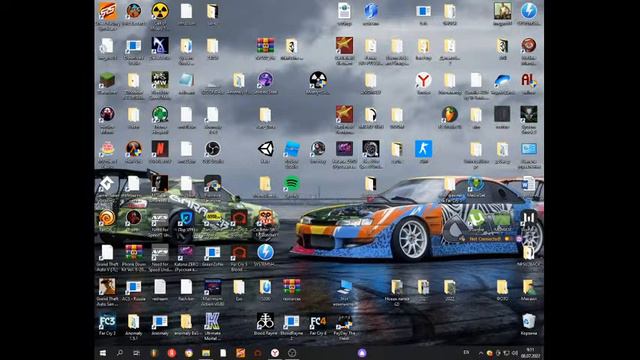640x360 pixels.
Task: Open the Netflix shortcut icon
Action: [160, 149]
